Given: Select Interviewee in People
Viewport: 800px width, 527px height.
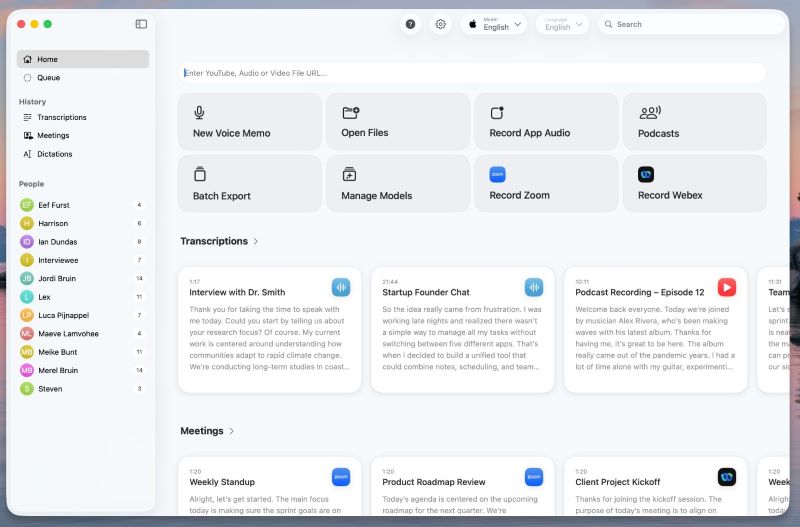Looking at the screenshot, I should coord(83,260).
